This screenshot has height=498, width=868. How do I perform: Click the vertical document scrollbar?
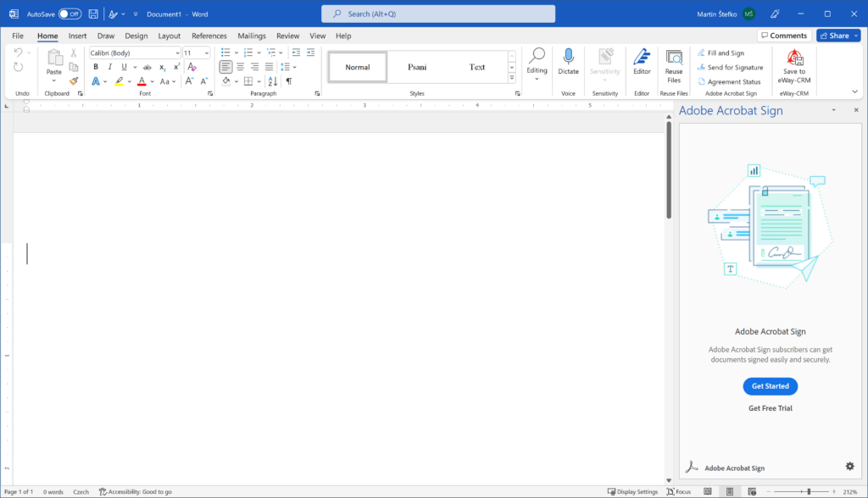(669, 170)
